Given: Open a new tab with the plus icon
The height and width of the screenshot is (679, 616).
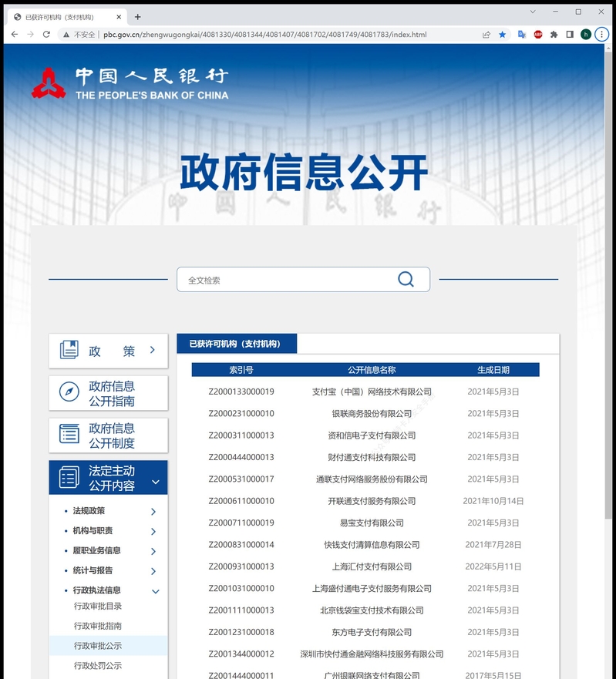Looking at the screenshot, I should pyautogui.click(x=138, y=17).
